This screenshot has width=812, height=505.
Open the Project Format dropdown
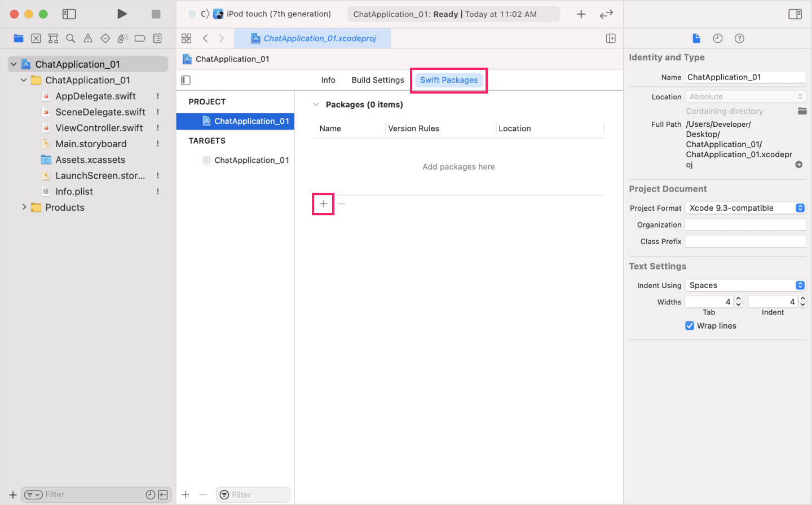(745, 208)
